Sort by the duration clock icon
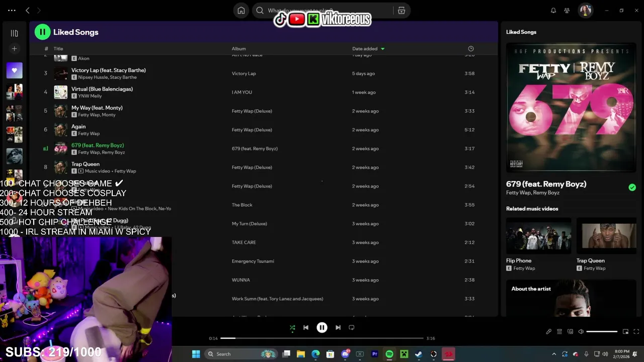 pos(471,49)
